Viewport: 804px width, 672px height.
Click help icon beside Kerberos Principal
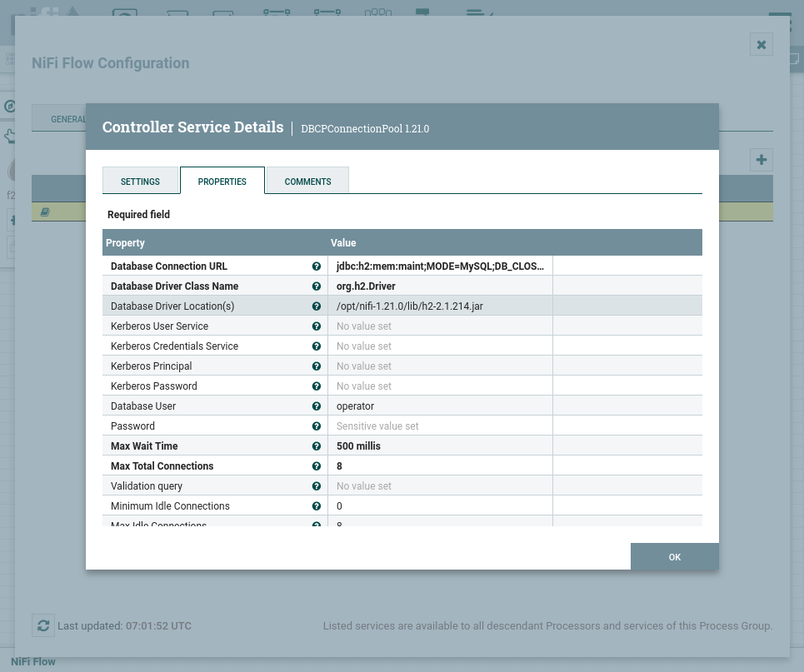pyautogui.click(x=317, y=366)
